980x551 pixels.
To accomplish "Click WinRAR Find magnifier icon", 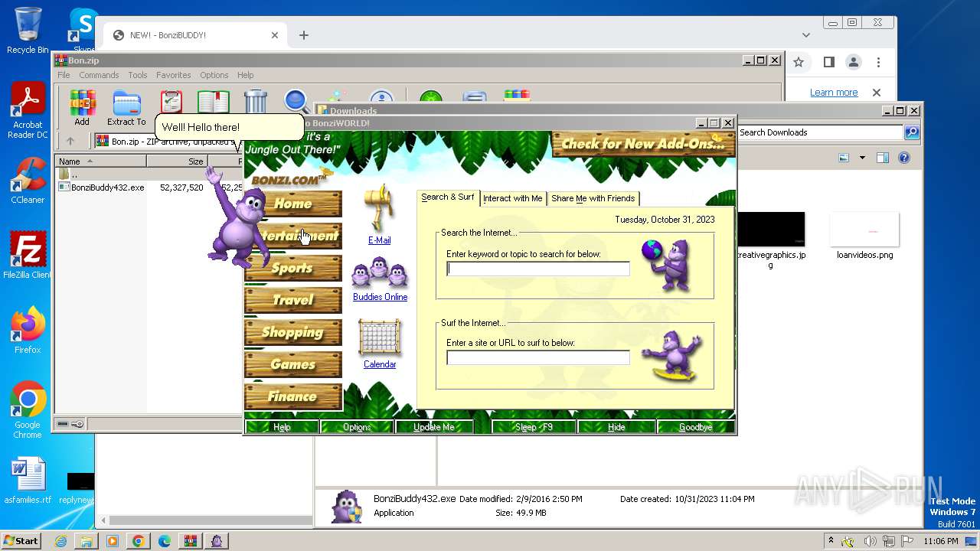I will point(296,102).
